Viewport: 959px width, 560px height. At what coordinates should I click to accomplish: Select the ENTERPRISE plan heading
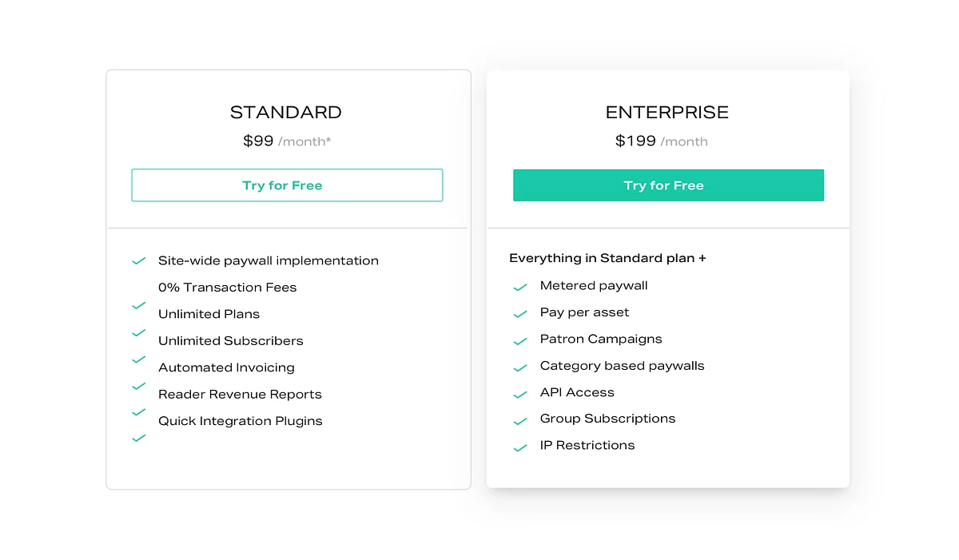667,113
